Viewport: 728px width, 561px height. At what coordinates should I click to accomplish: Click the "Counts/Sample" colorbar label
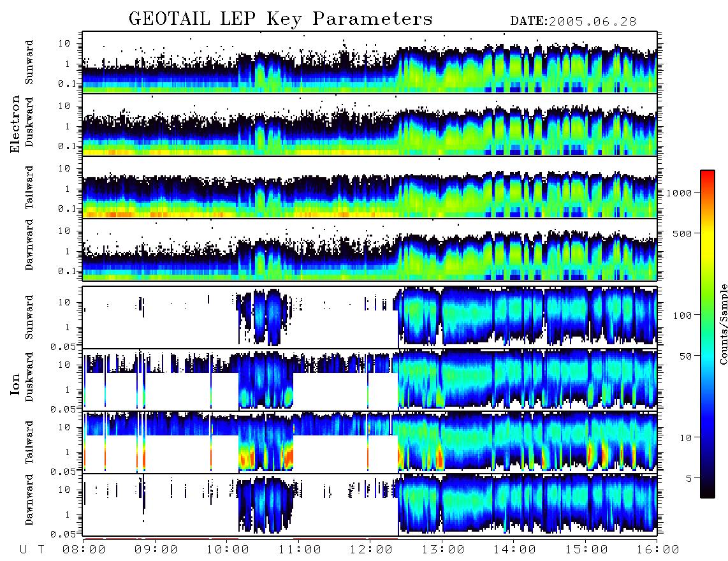coord(723,324)
